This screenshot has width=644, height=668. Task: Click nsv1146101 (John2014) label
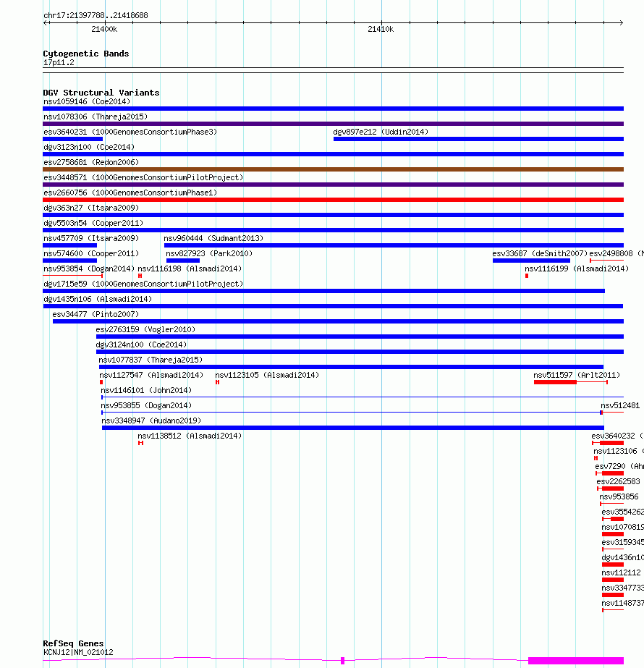[x=146, y=390]
